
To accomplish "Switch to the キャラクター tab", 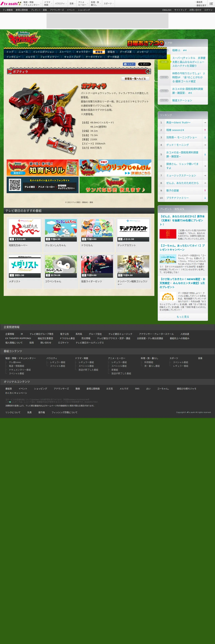I will pyautogui.click(x=83, y=52).
